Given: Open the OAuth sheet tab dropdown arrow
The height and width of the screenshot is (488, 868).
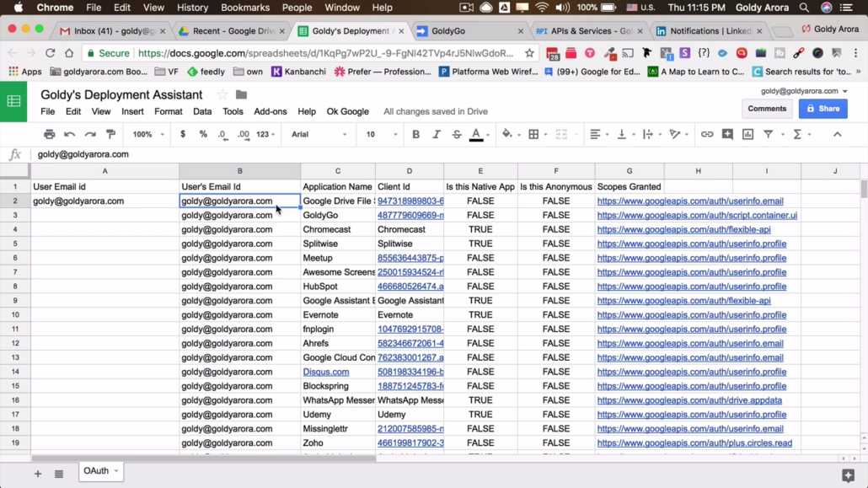Looking at the screenshot, I should (x=116, y=471).
